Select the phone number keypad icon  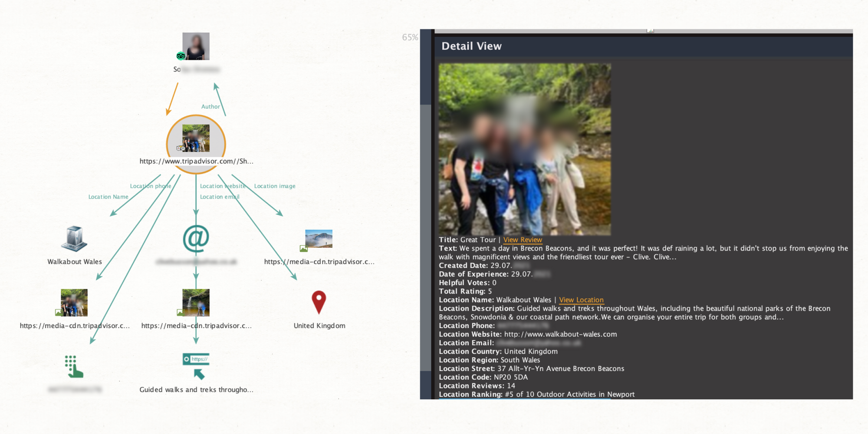(x=74, y=367)
